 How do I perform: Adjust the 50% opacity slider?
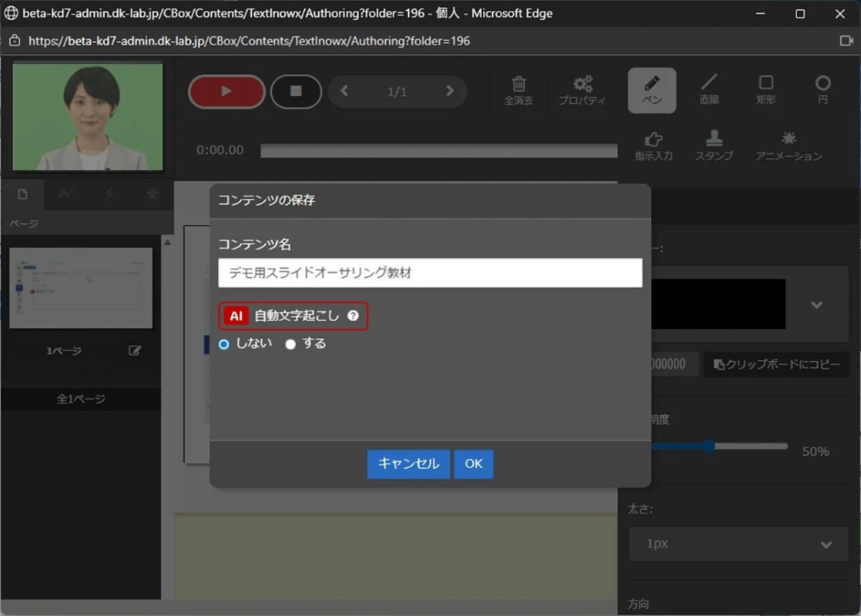point(708,445)
